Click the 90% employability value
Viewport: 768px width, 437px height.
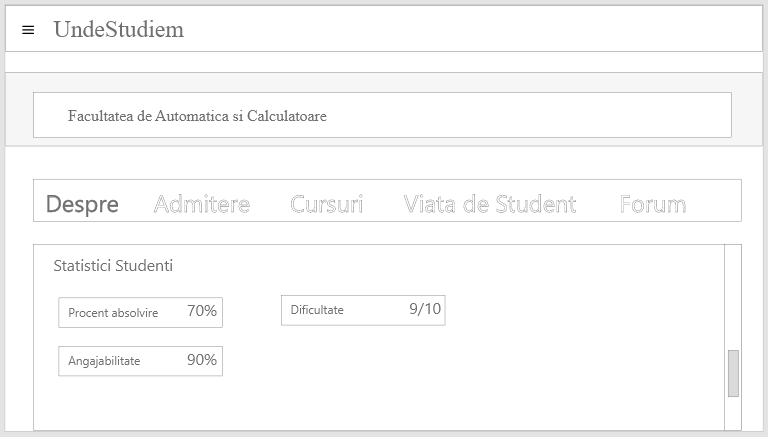pyautogui.click(x=202, y=360)
